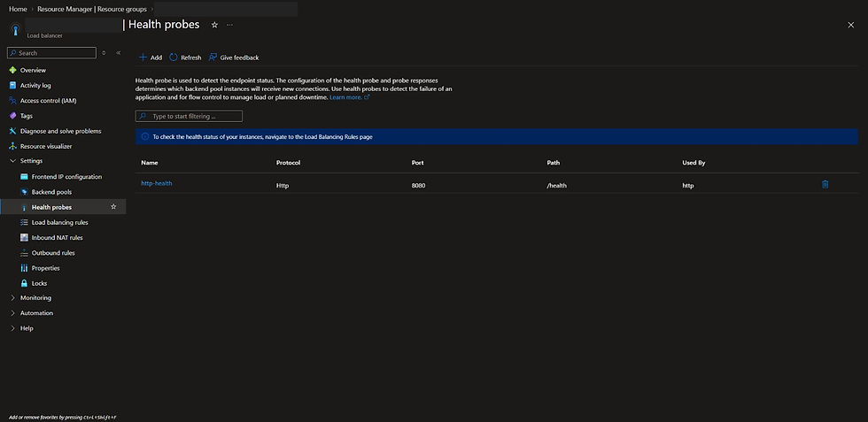The image size is (868, 422).
Task: Select the /health path cell
Action: [x=557, y=185]
